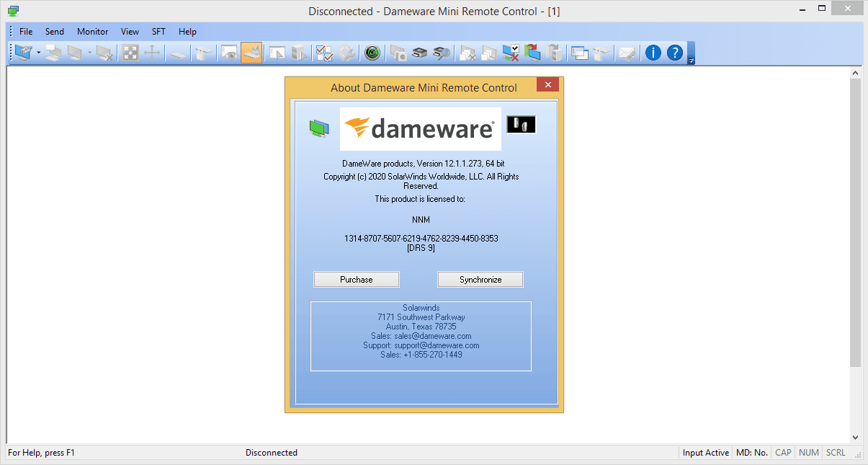The height and width of the screenshot is (465, 868).
Task: Click the grey single monitor toolbar icon
Action: click(74, 53)
